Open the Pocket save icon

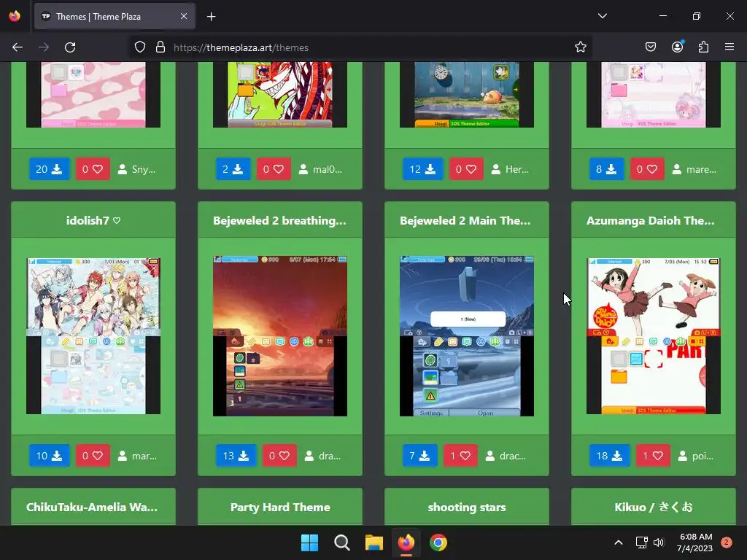pyautogui.click(x=651, y=47)
